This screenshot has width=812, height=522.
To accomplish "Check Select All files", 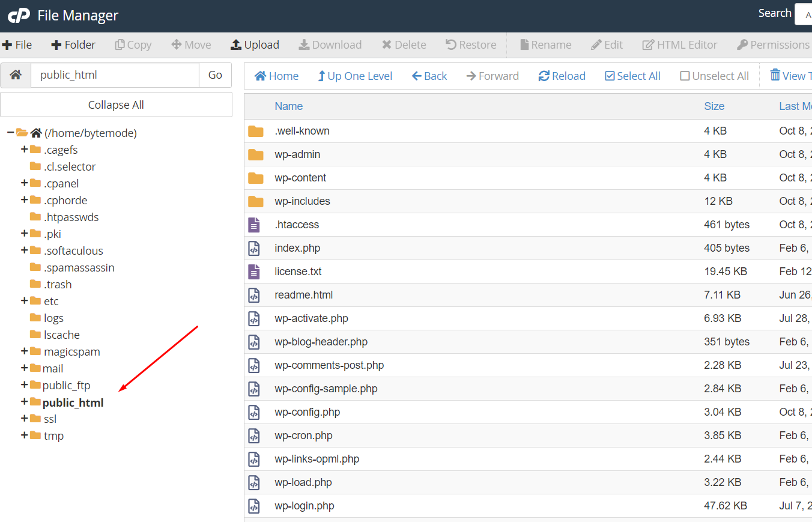I will [x=610, y=76].
